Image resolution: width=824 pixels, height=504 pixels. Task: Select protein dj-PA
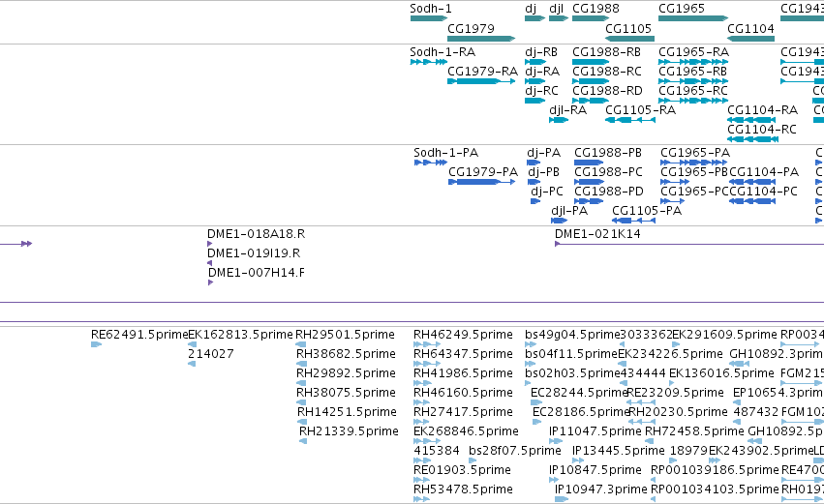[534, 163]
